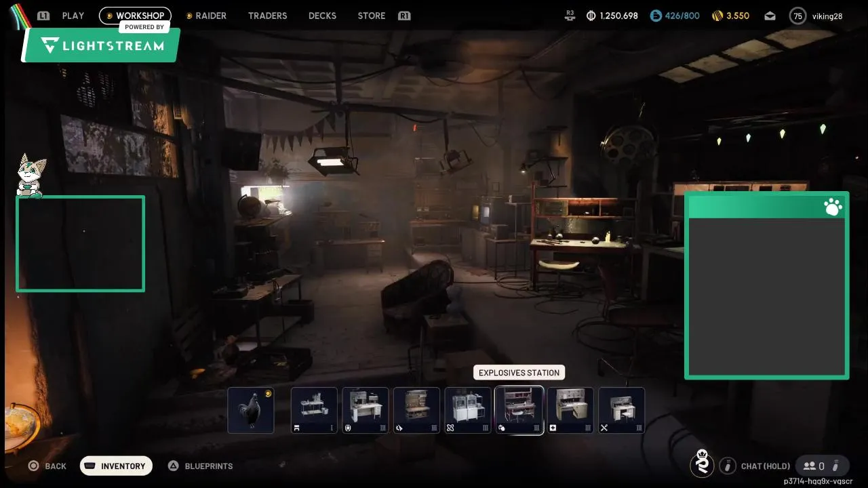868x488 pixels.
Task: Click the party microphone icon
Action: click(836, 466)
